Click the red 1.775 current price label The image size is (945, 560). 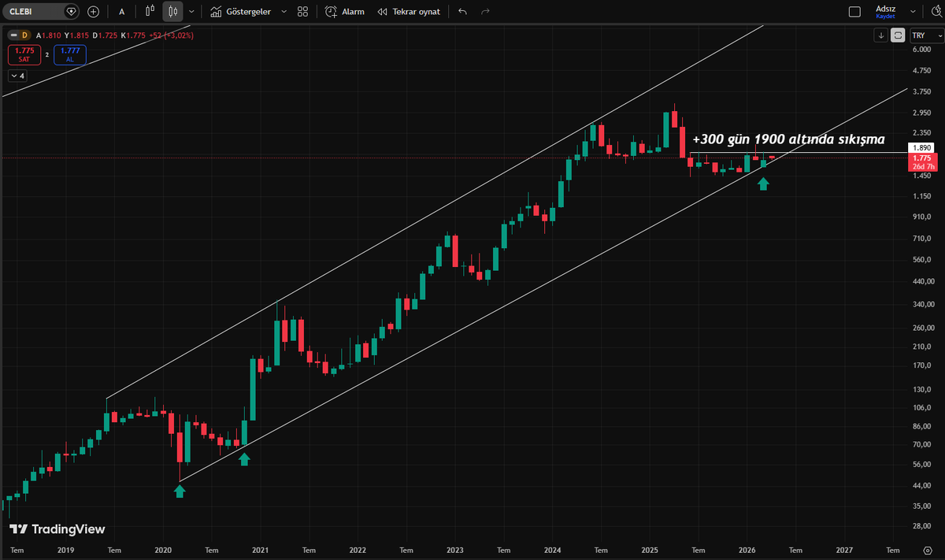921,158
